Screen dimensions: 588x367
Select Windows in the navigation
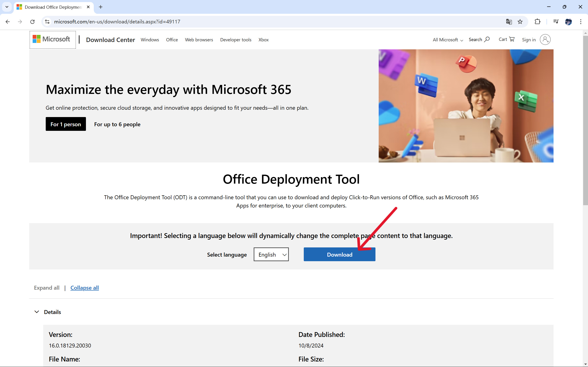(150, 39)
